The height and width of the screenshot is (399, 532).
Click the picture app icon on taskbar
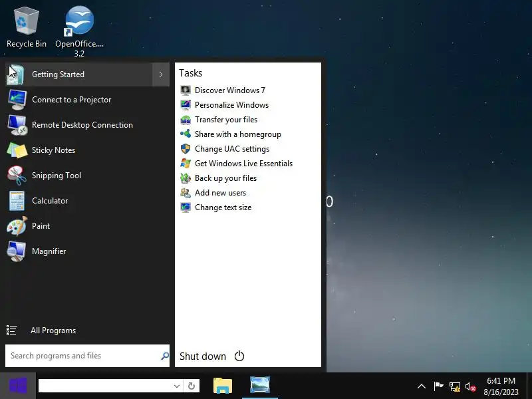(x=260, y=386)
